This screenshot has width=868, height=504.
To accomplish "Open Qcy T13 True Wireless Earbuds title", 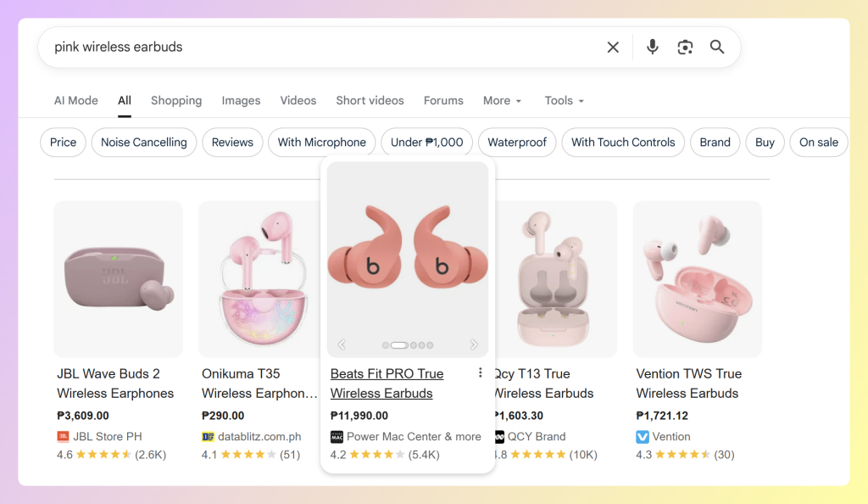I will click(x=544, y=384).
